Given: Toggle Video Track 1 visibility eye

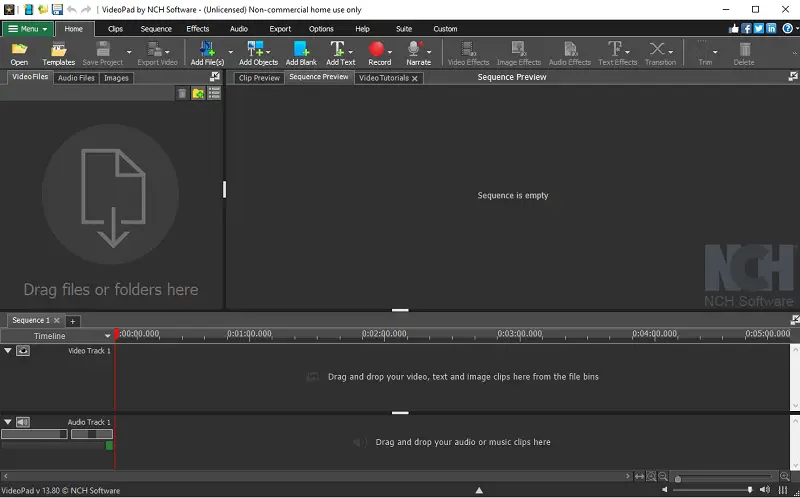Looking at the screenshot, I should pos(23,351).
